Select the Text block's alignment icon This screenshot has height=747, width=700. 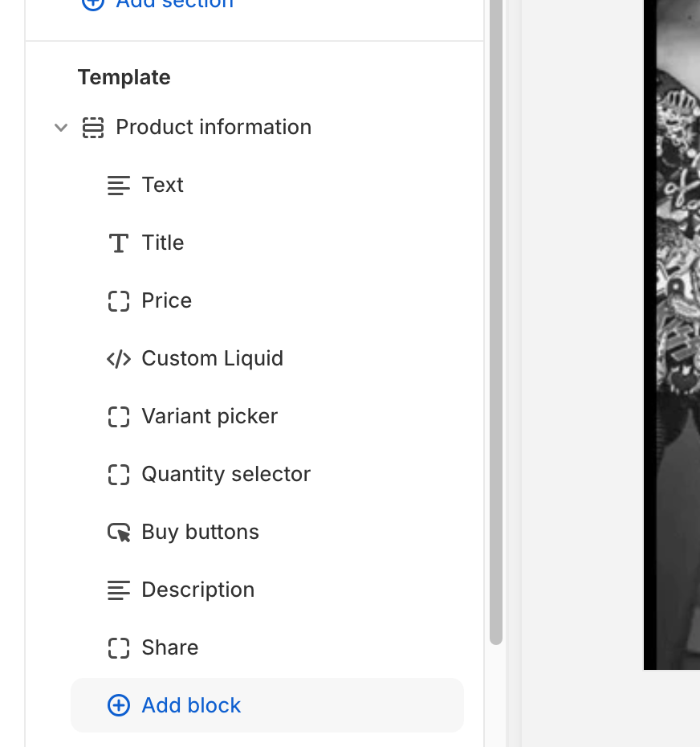118,185
